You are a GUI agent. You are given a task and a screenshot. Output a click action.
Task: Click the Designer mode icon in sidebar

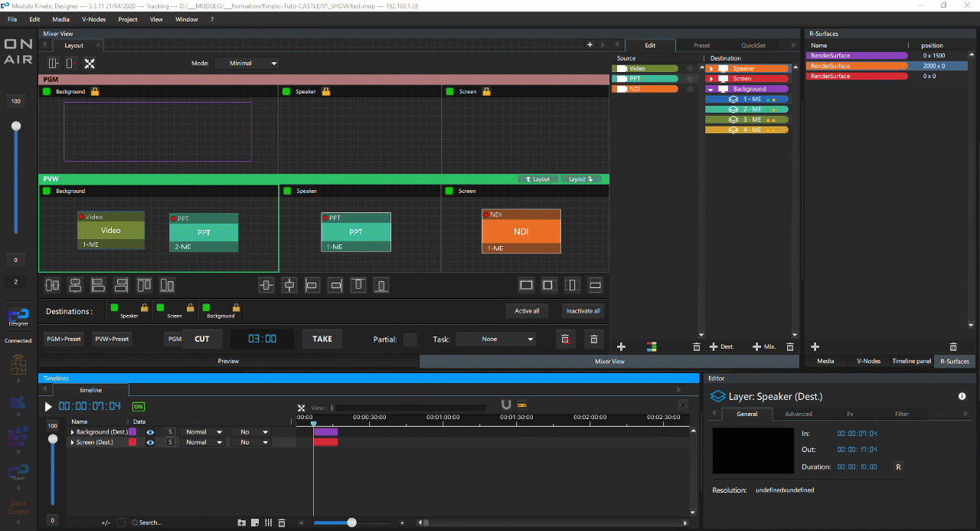coord(18,316)
